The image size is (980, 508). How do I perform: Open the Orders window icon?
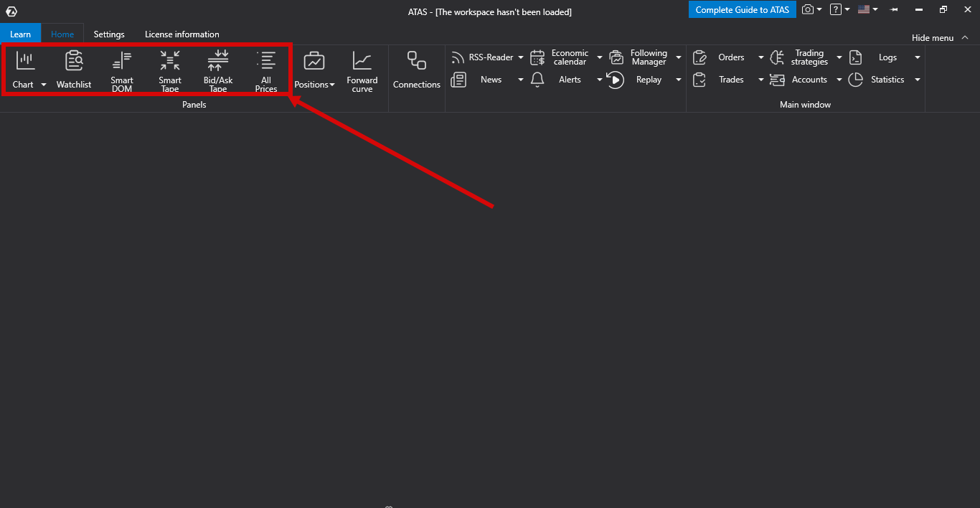tap(699, 57)
